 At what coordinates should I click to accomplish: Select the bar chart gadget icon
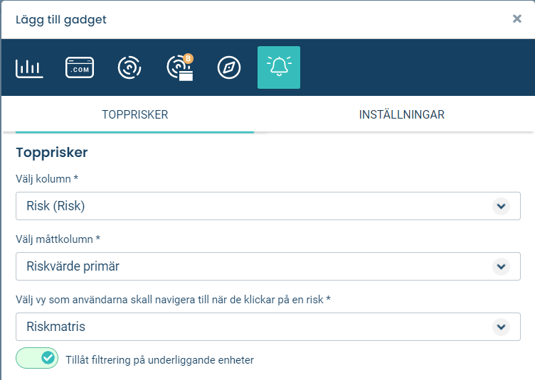tap(29, 68)
